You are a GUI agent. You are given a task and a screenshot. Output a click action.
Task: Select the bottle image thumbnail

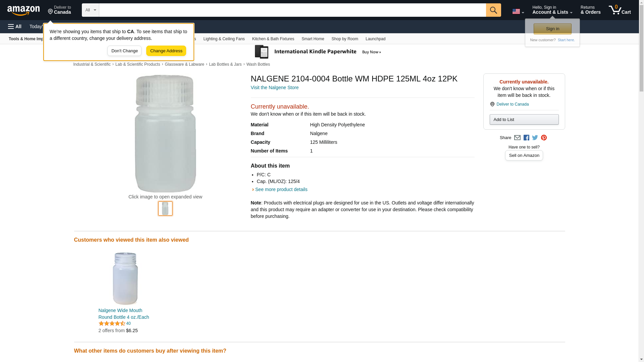165,208
